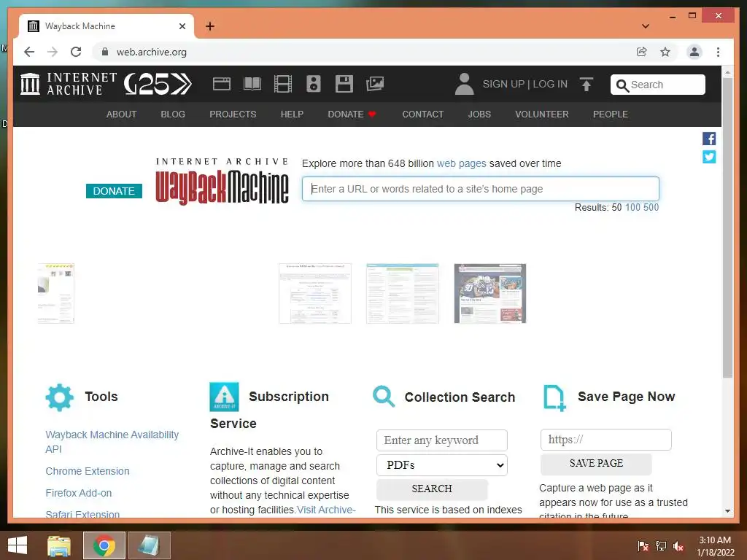Open the Internet Archive web icon
This screenshot has width=747, height=560.
point(222,84)
